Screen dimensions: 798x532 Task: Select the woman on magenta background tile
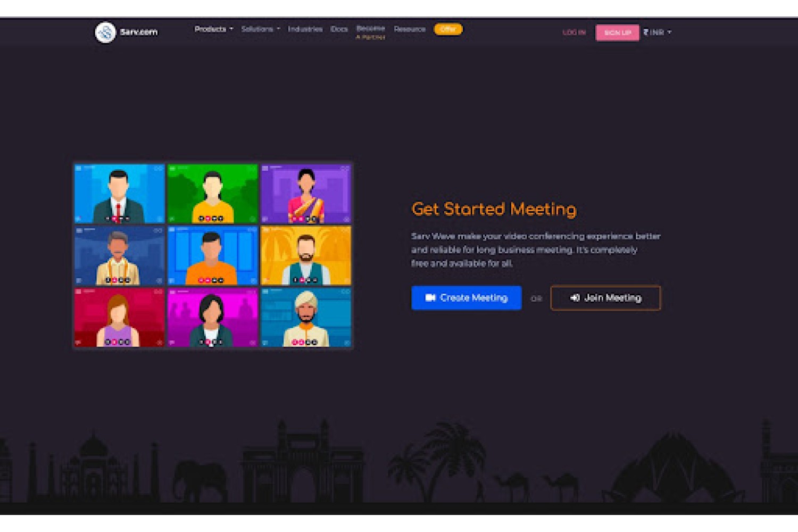click(213, 318)
